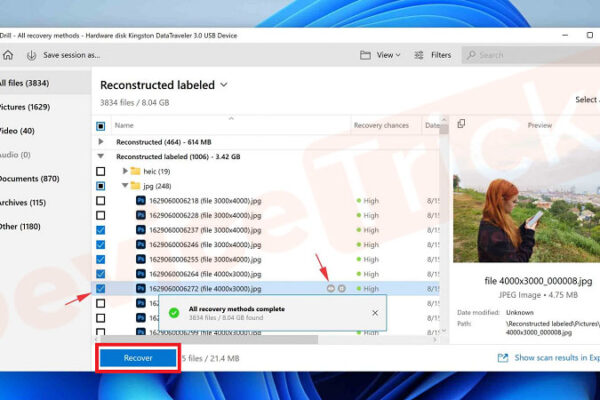Screen dimensions: 600x400
Task: Uncheck the box for 1629060006255 file
Action: point(101,259)
